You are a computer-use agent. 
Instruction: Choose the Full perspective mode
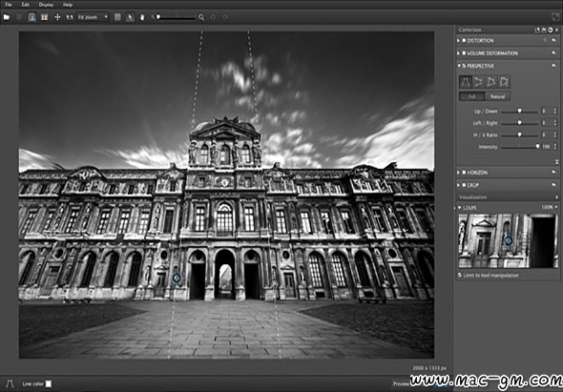[471, 96]
